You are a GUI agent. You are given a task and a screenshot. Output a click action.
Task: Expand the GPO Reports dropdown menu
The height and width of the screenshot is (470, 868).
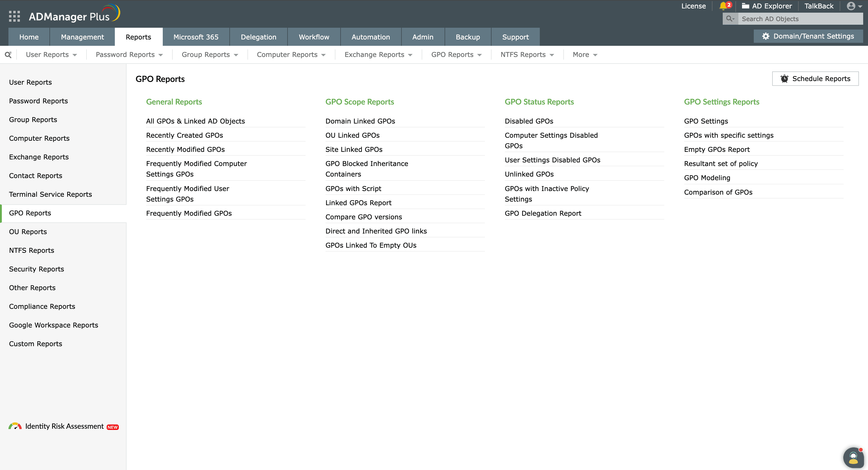456,55
